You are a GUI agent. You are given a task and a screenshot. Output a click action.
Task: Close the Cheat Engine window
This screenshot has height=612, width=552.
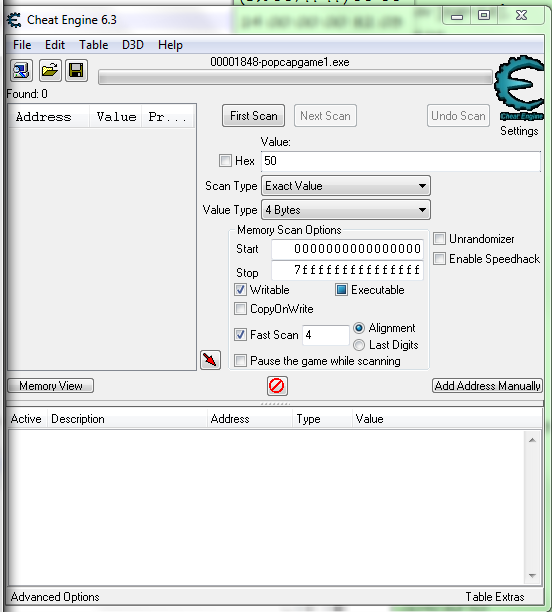point(521,16)
